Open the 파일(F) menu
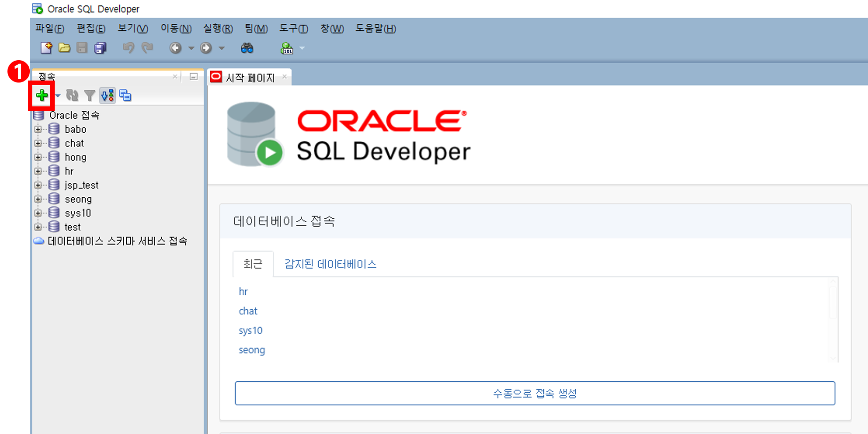Image resolution: width=868 pixels, height=434 pixels. [50, 28]
